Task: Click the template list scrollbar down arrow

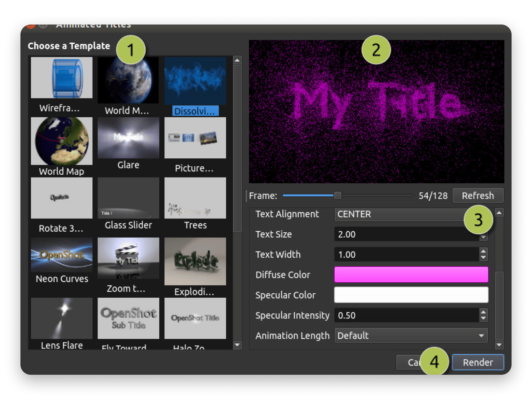Action: tap(237, 345)
